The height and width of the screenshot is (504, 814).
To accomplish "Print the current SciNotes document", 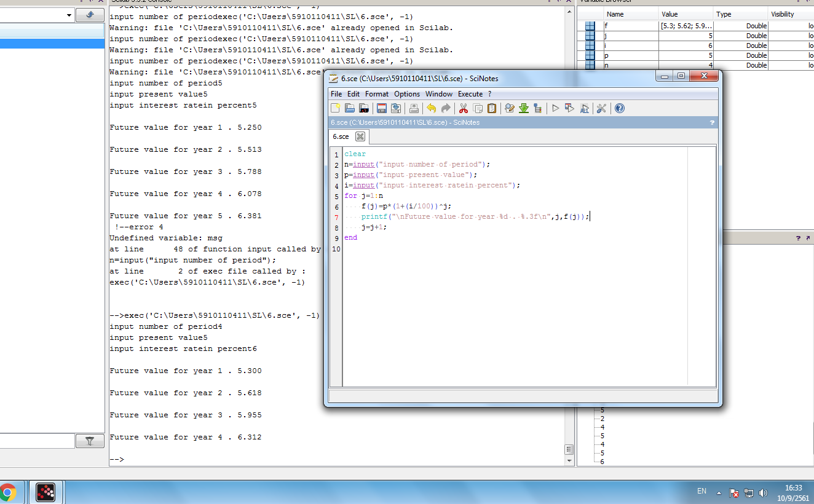I will 414,108.
